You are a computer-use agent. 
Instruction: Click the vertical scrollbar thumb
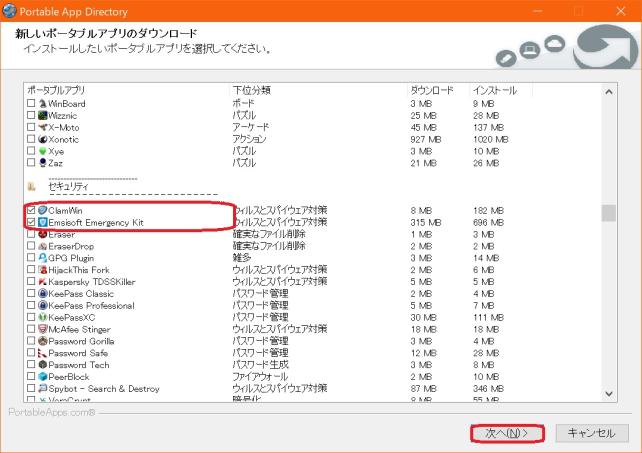[609, 213]
